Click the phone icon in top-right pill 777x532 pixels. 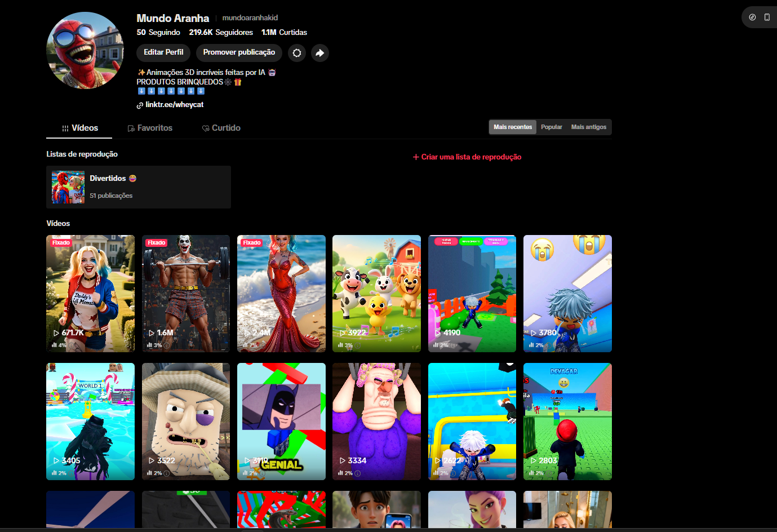click(x=767, y=17)
